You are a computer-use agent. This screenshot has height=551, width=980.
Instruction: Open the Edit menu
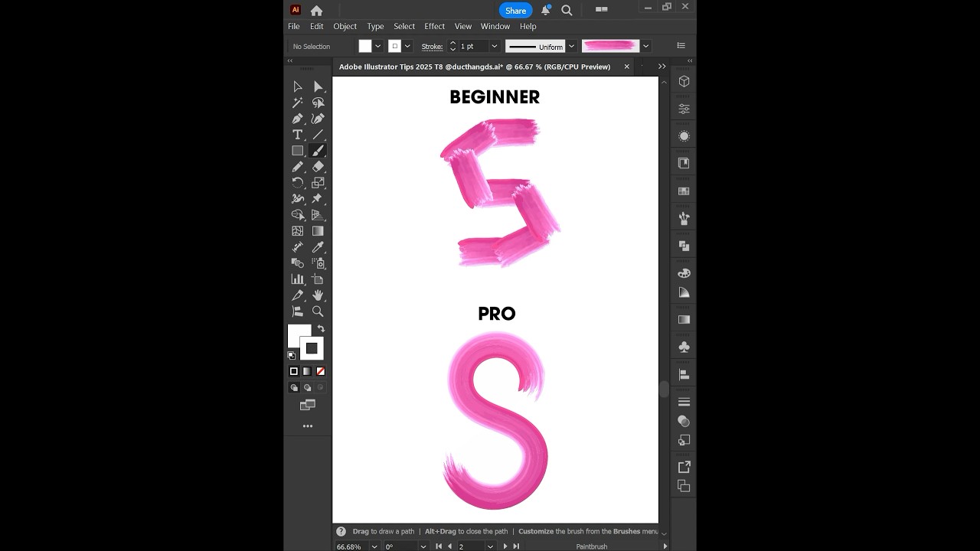(x=317, y=26)
